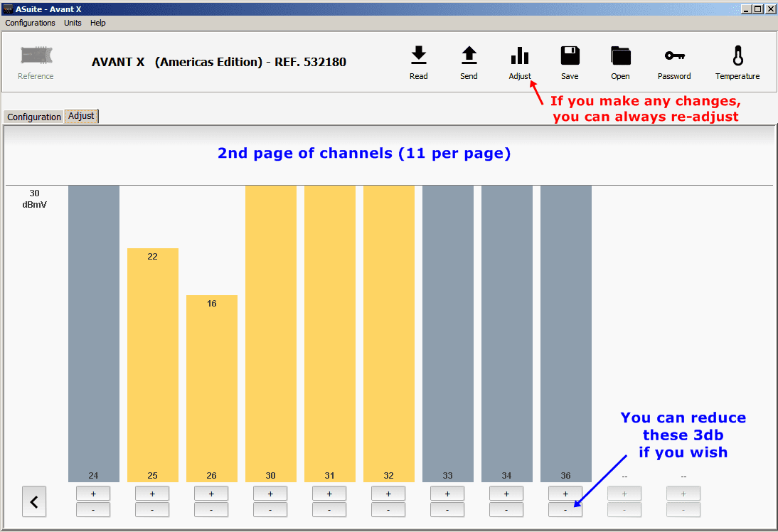Click minus under channel 26

[x=211, y=510]
